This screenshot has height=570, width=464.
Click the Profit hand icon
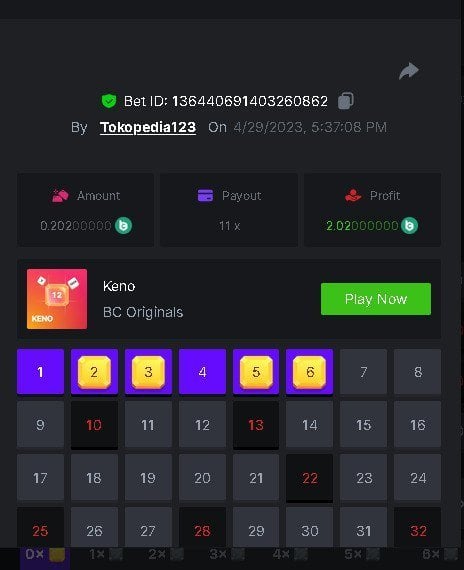[353, 195]
